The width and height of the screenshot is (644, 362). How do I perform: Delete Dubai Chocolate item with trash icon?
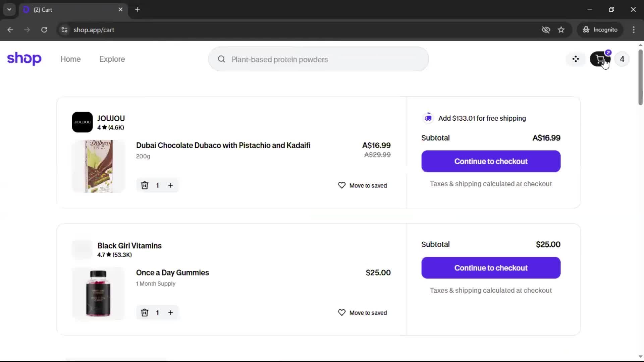coord(145,185)
